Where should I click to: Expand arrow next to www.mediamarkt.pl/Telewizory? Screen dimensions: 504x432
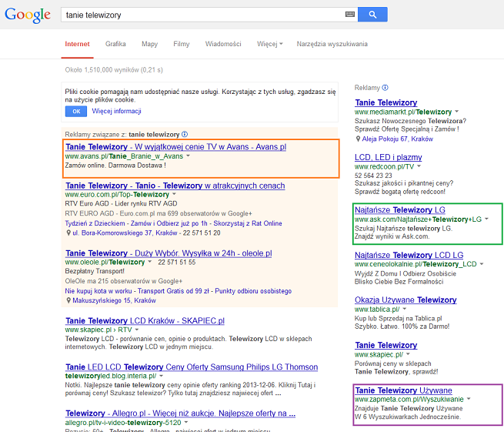(x=456, y=112)
